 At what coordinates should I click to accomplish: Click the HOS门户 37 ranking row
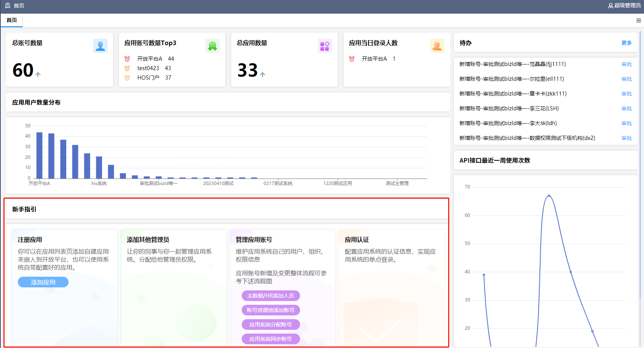tap(154, 78)
